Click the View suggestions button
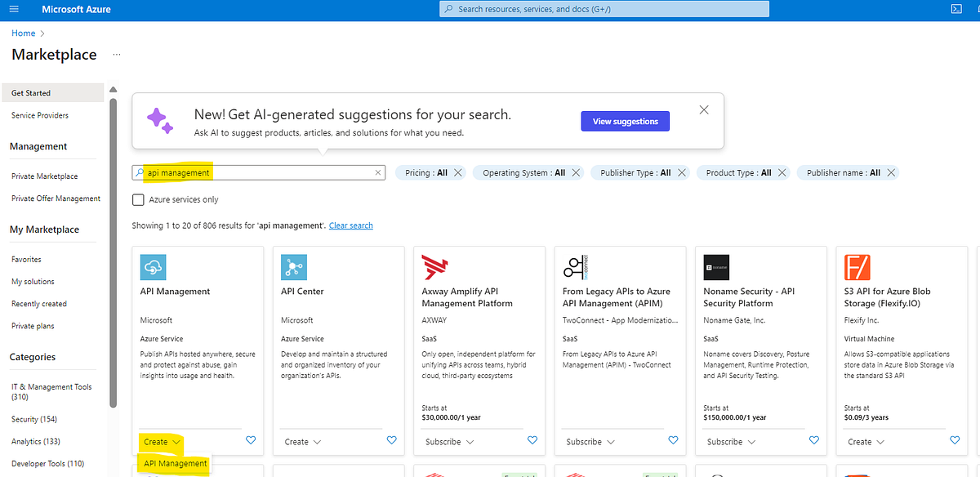This screenshot has width=980, height=477. click(625, 121)
